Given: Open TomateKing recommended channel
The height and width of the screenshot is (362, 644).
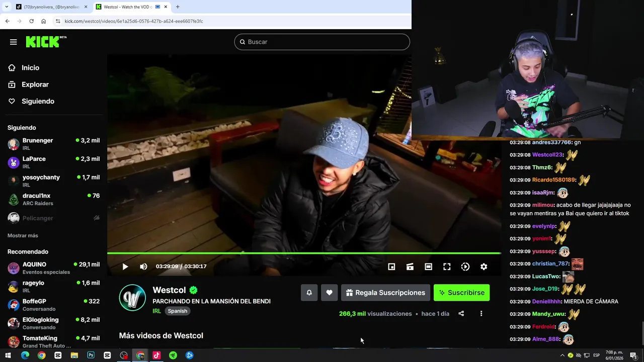Looking at the screenshot, I should pyautogui.click(x=53, y=342).
